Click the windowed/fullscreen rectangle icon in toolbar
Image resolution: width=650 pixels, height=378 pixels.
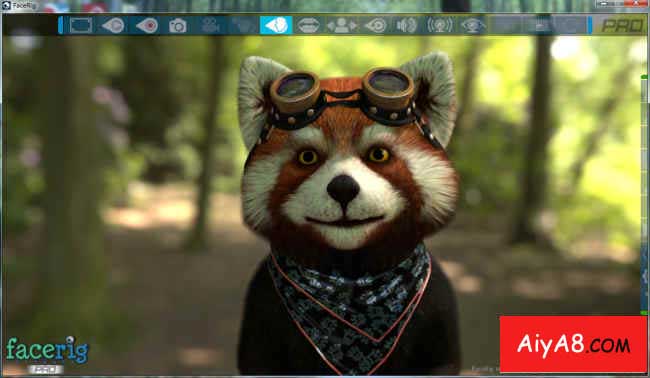pyautogui.click(x=81, y=25)
